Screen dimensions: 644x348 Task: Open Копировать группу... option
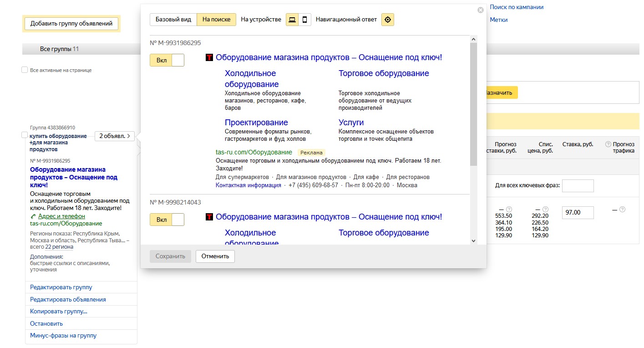59,312
